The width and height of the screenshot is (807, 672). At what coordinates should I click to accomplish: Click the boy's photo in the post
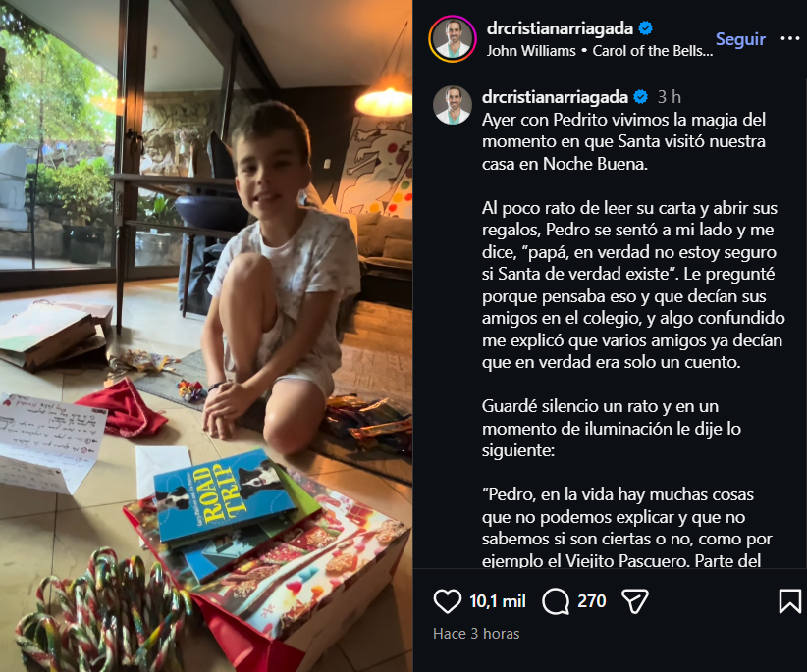206,336
